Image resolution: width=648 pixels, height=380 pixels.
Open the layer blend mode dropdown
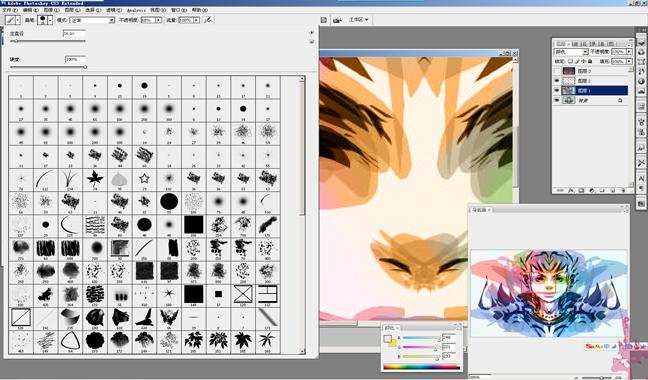point(571,52)
